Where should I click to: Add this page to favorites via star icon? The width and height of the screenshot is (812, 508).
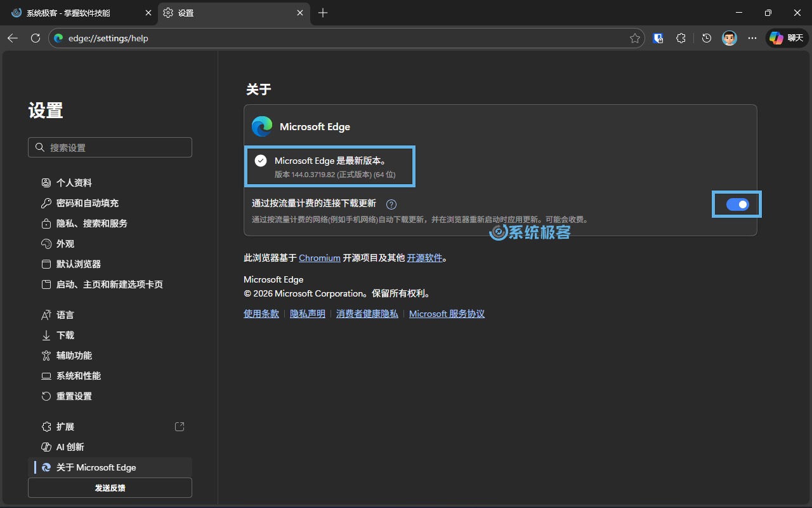(634, 38)
